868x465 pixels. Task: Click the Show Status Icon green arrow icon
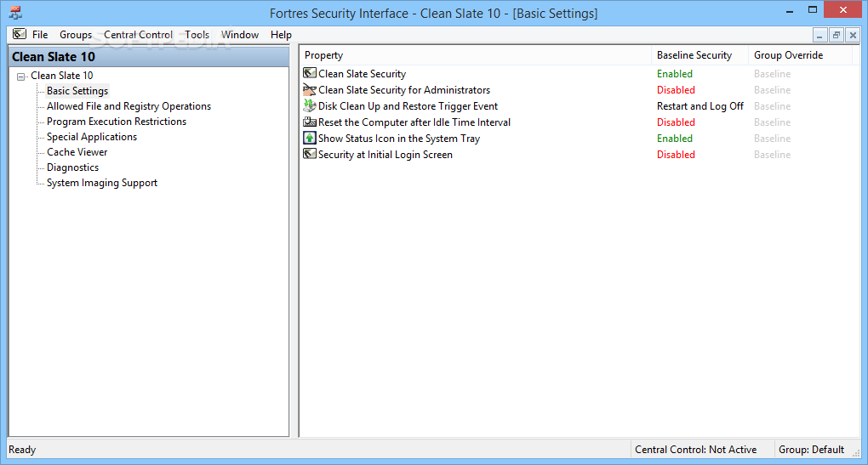tap(310, 138)
